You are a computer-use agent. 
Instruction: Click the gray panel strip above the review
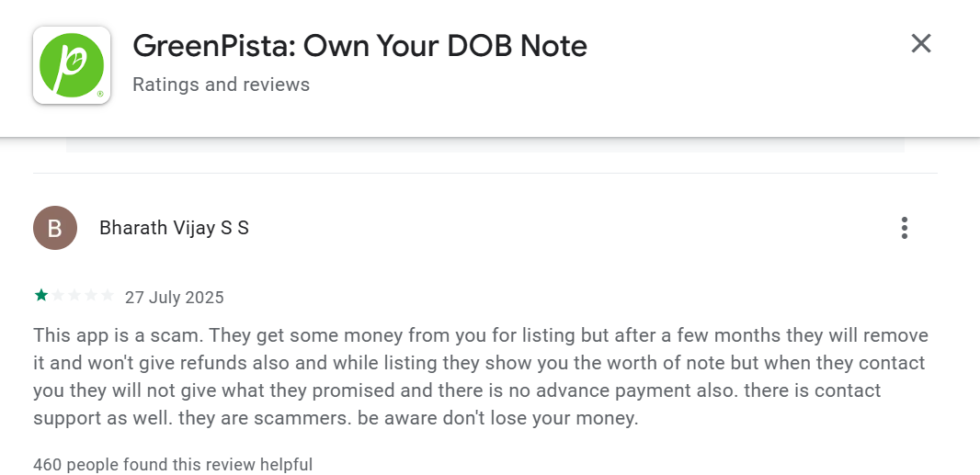[x=485, y=145]
